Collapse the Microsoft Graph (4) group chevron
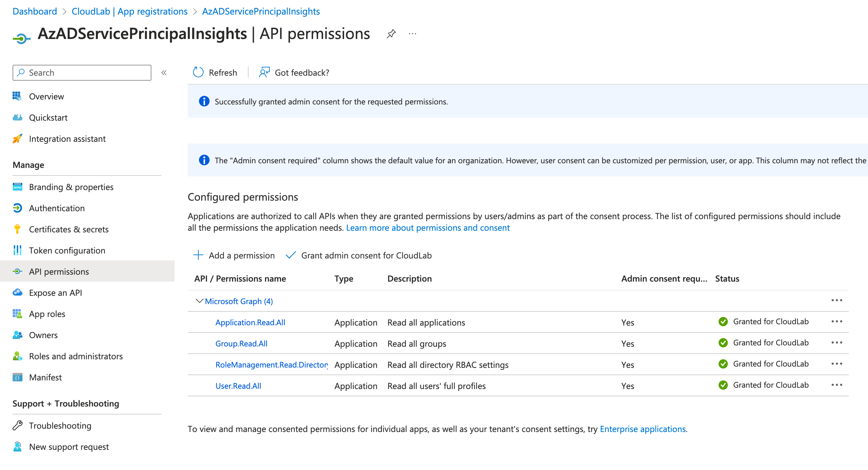 [x=199, y=300]
